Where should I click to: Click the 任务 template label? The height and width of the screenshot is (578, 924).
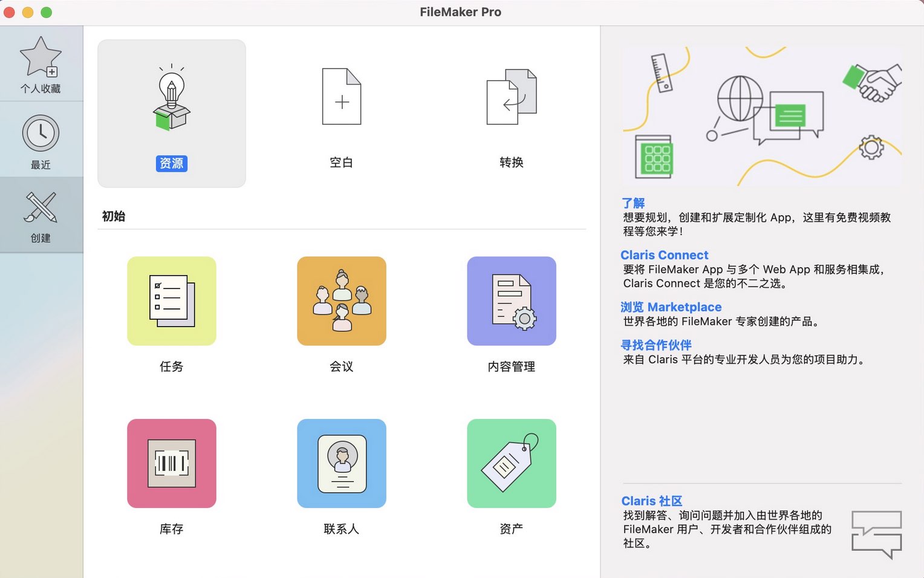pyautogui.click(x=172, y=366)
